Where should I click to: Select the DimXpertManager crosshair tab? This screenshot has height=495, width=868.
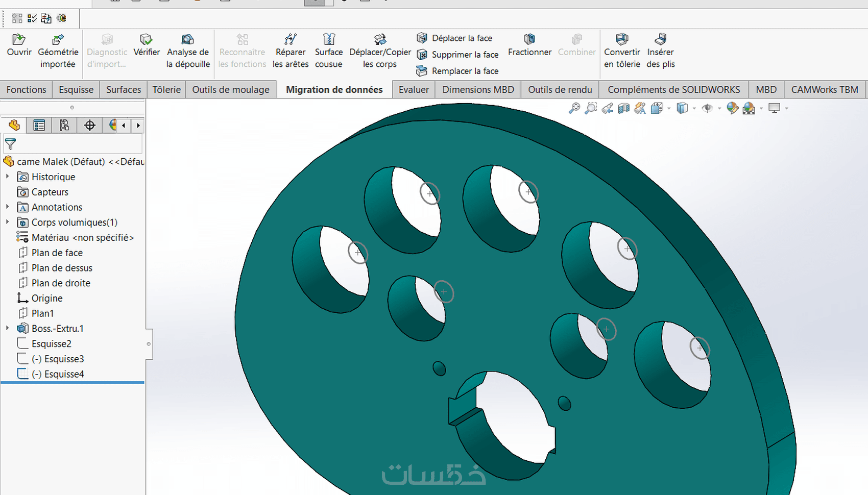tap(90, 125)
